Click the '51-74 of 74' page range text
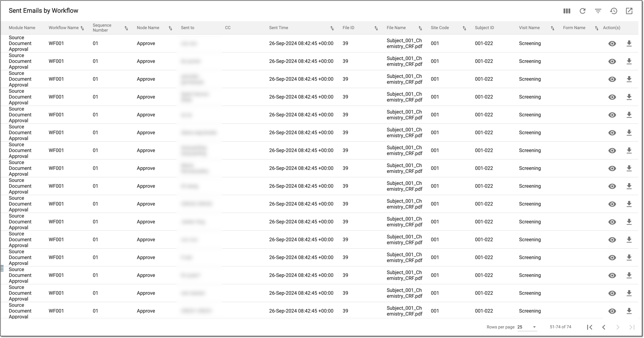Image resolution: width=644 pixels, height=338 pixels. point(561,327)
